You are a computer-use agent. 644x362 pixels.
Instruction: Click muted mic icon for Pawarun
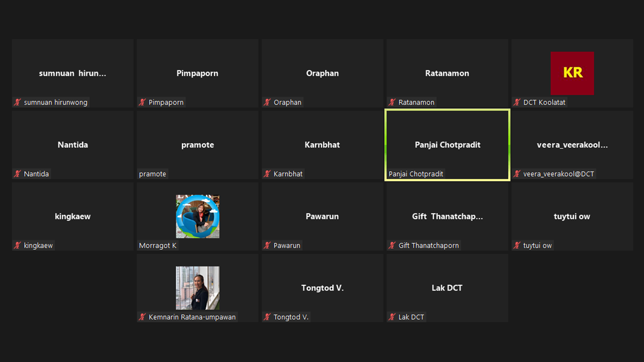267,246
